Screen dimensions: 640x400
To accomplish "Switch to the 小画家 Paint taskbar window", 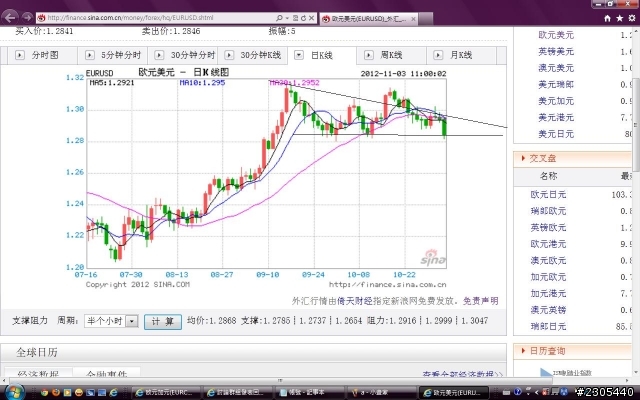I will (x=381, y=393).
